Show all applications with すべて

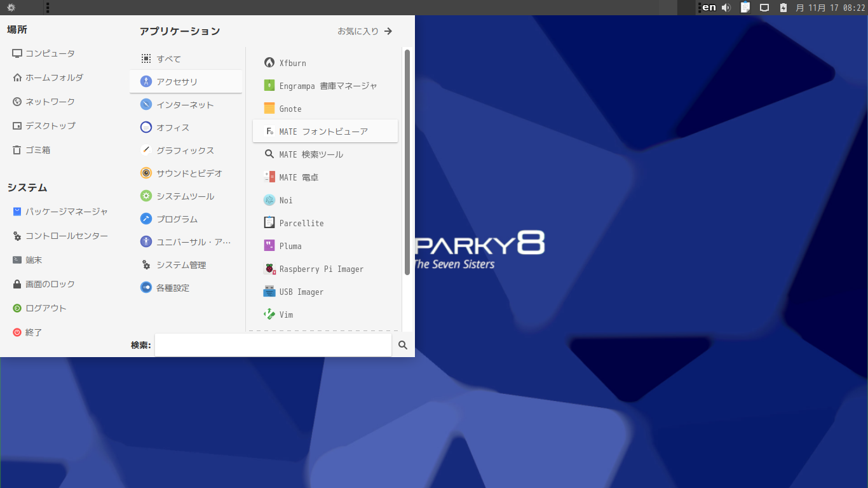click(186, 59)
